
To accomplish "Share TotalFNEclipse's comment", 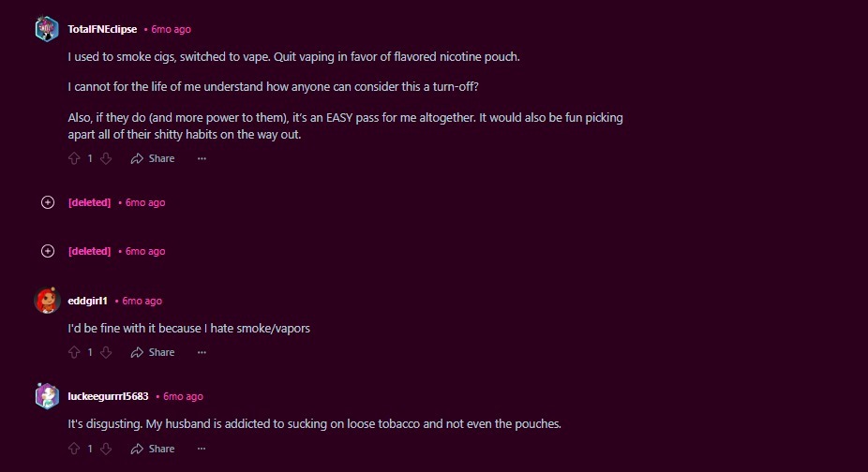I will point(153,159).
